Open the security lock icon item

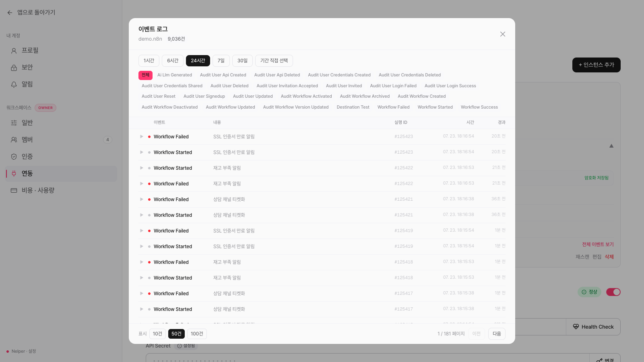[x=14, y=68]
